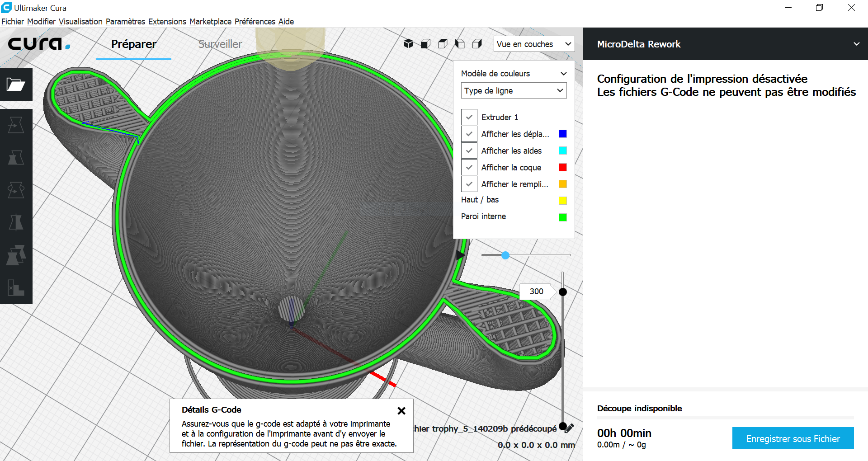Image resolution: width=868 pixels, height=461 pixels.
Task: Click the Détails G-Code heading
Action: 211,410
